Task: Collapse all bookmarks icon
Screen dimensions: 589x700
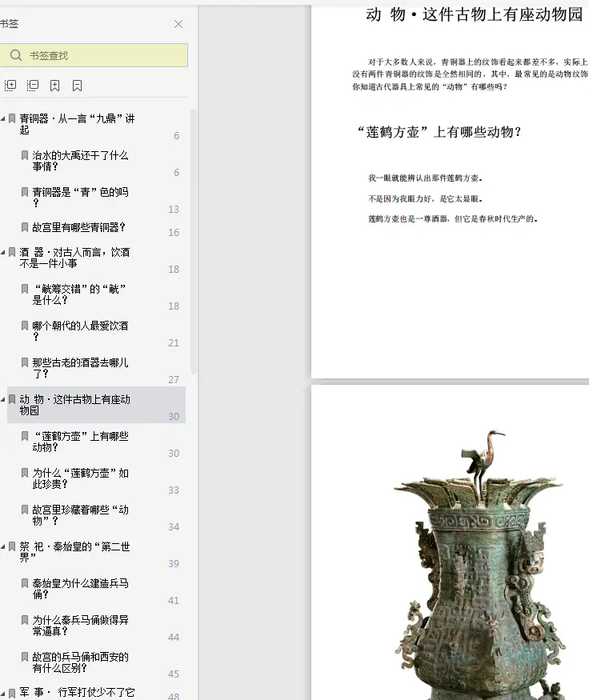Action: [33, 86]
